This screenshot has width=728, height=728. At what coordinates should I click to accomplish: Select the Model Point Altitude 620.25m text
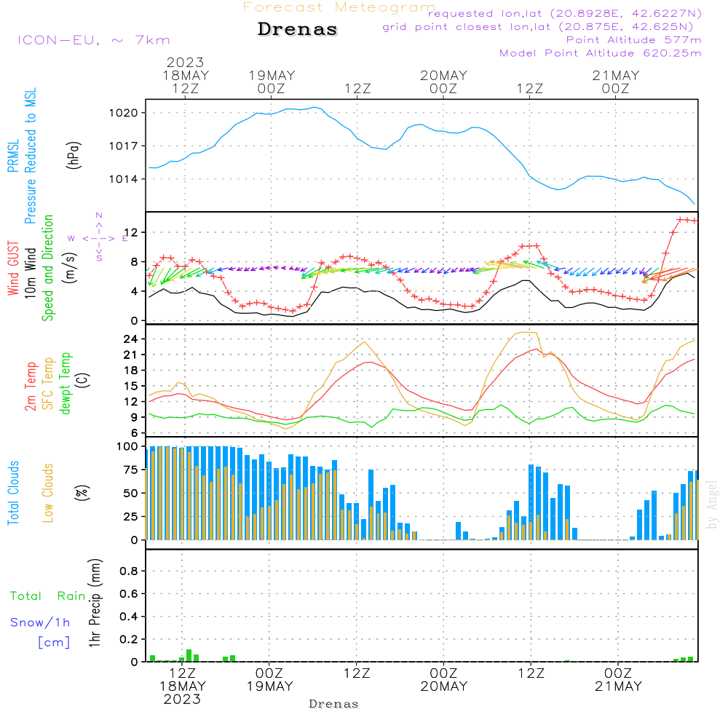[601, 53]
